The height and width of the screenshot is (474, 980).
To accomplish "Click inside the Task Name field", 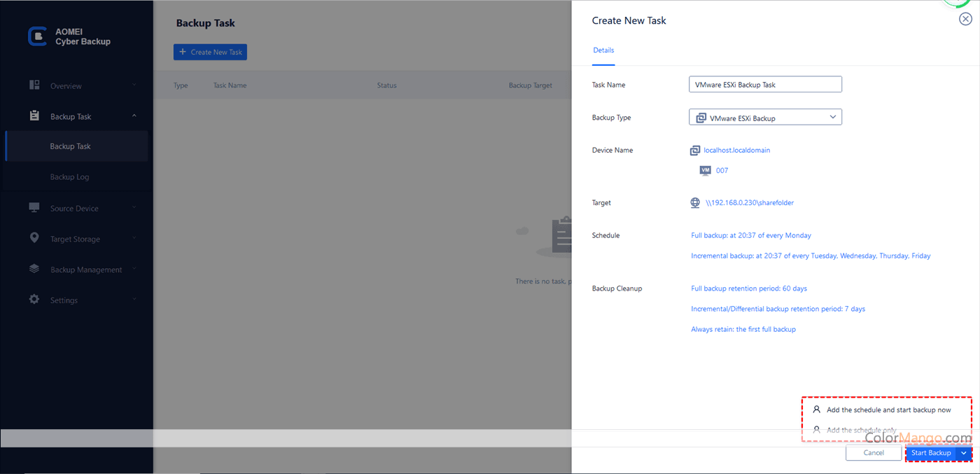I will point(765,83).
